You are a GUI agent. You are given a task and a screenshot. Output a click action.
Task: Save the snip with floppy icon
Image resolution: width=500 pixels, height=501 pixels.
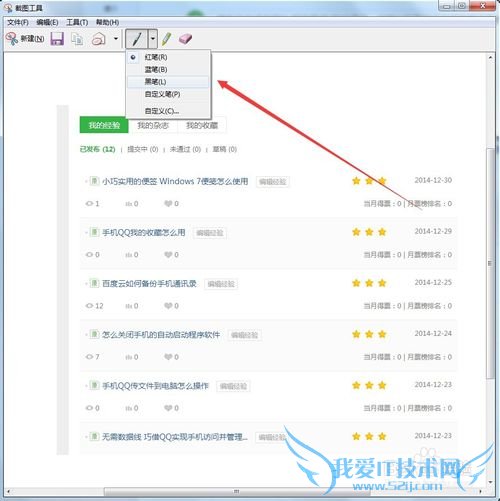tap(57, 39)
